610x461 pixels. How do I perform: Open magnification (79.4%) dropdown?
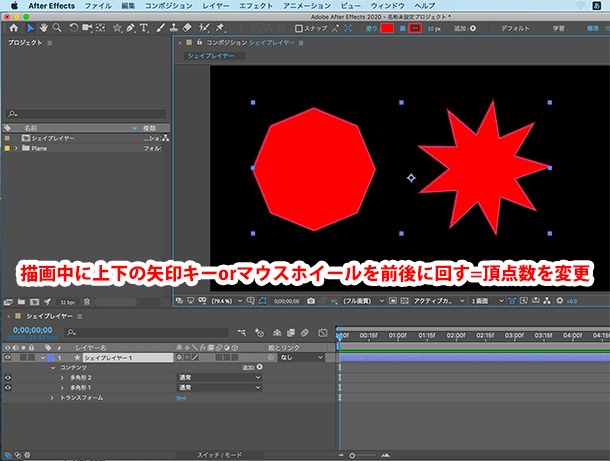click(x=227, y=301)
